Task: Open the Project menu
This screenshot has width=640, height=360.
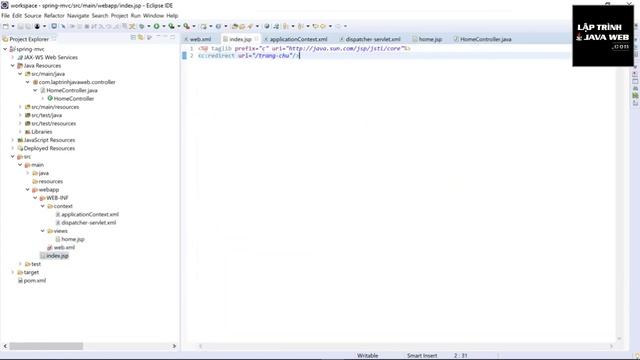Action: [120, 16]
